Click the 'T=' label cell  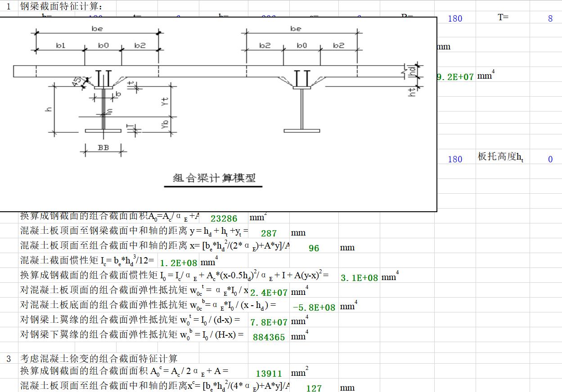[x=503, y=17]
